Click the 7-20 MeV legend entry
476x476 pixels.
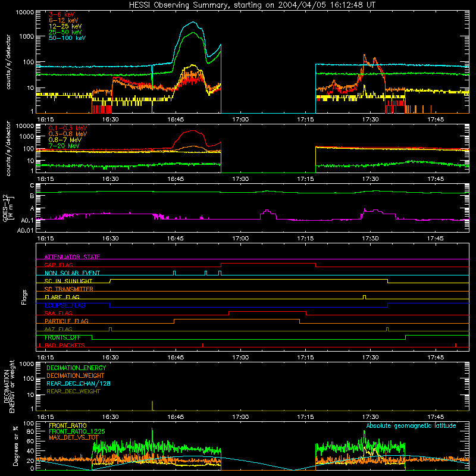point(64,146)
